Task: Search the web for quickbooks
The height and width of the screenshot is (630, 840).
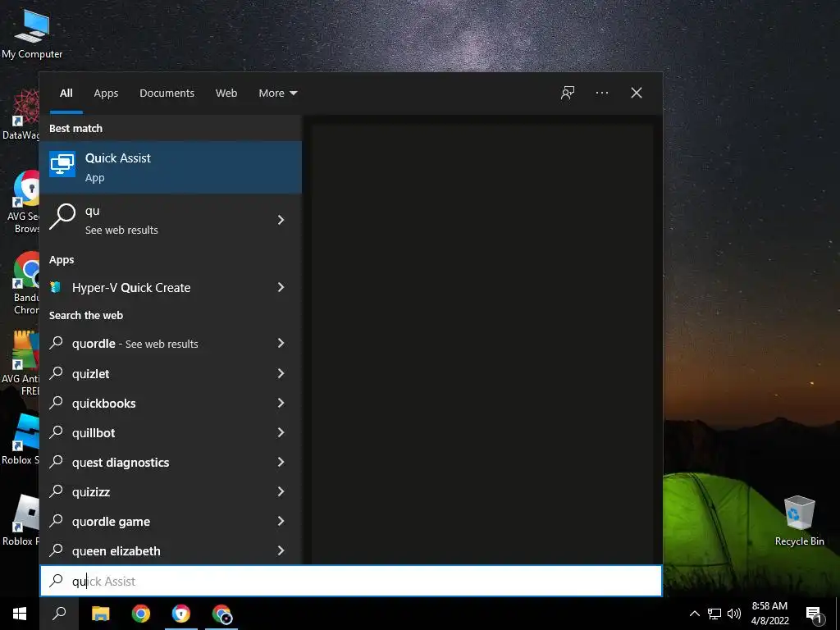Action: [171, 403]
